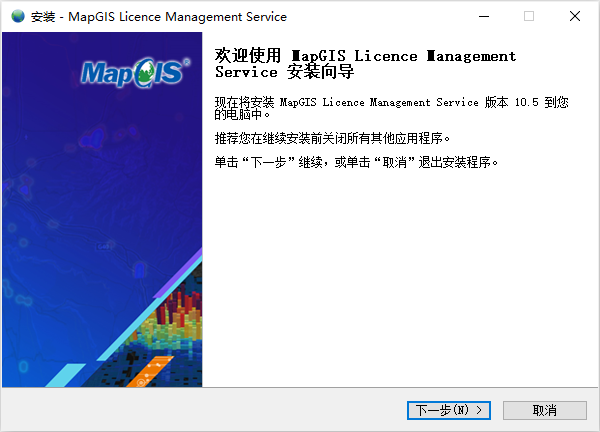Close the installer window
Screen dimensions: 600x432
[x=574, y=16]
